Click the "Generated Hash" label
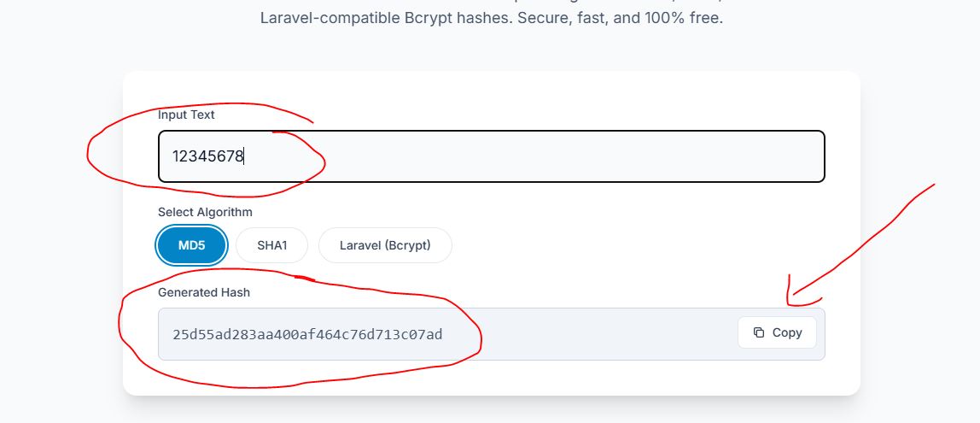980x423 pixels. tap(204, 292)
